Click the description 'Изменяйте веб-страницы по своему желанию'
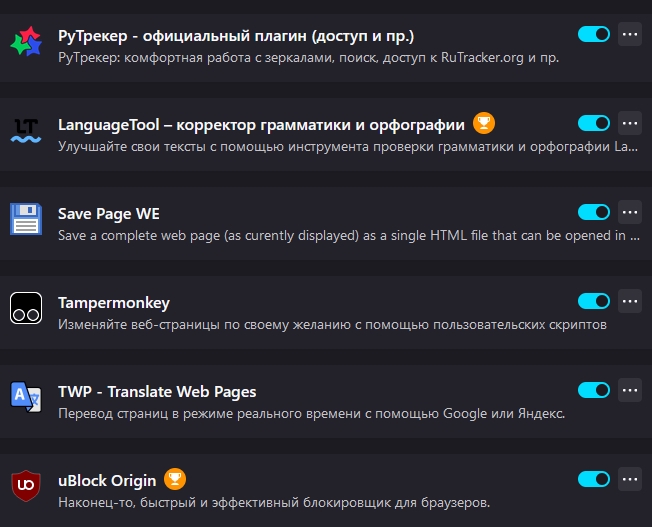This screenshot has height=527, width=652. pos(332,324)
